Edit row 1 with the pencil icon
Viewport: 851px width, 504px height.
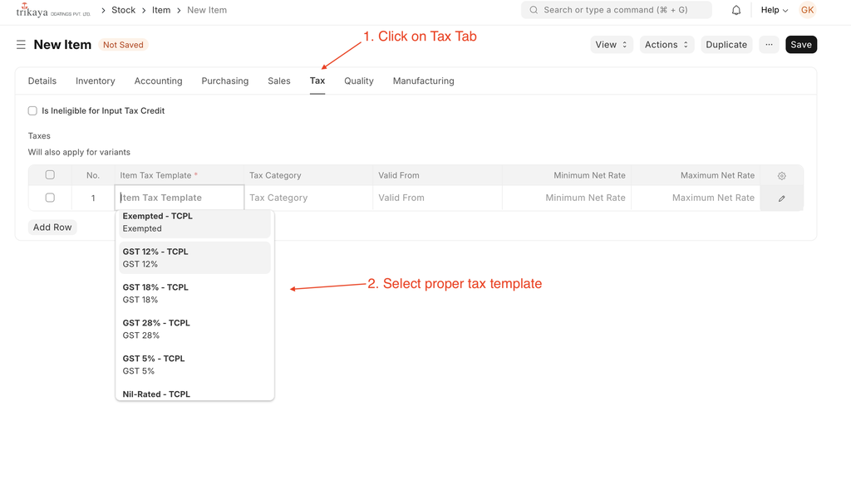[781, 198]
